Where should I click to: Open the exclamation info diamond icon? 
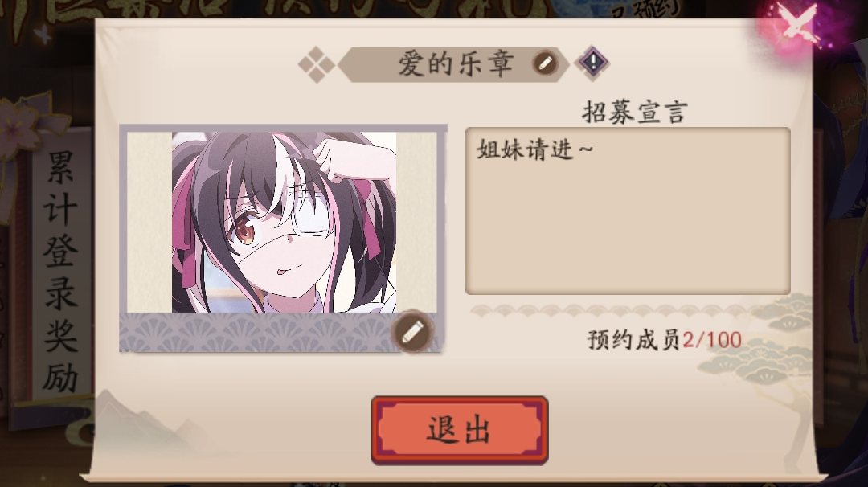coord(592,62)
